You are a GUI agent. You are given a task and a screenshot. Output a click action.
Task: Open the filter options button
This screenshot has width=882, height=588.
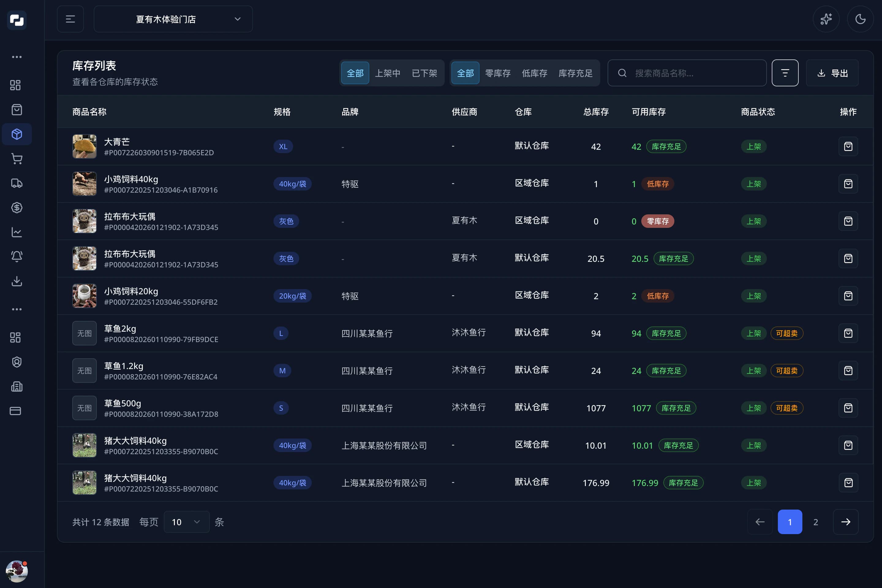click(x=785, y=73)
